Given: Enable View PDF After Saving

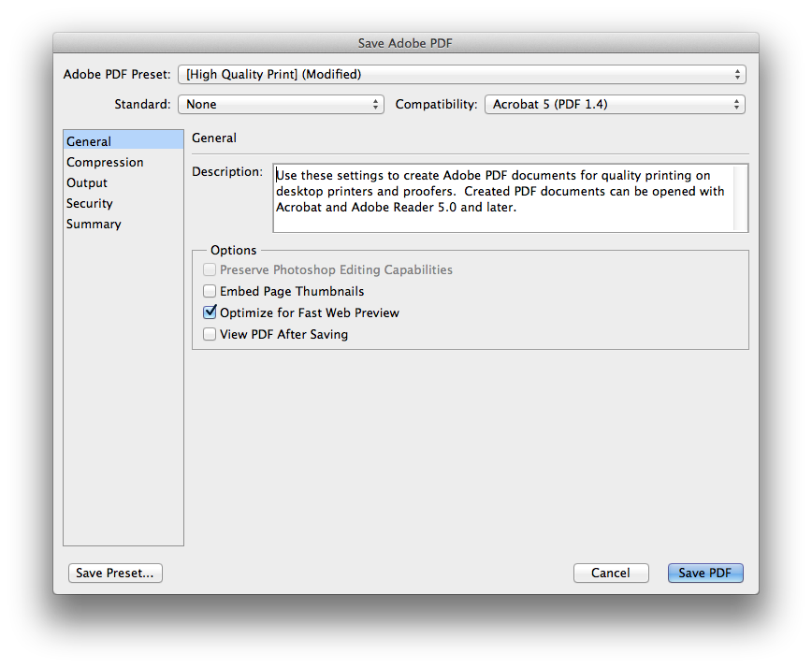Looking at the screenshot, I should click(210, 334).
